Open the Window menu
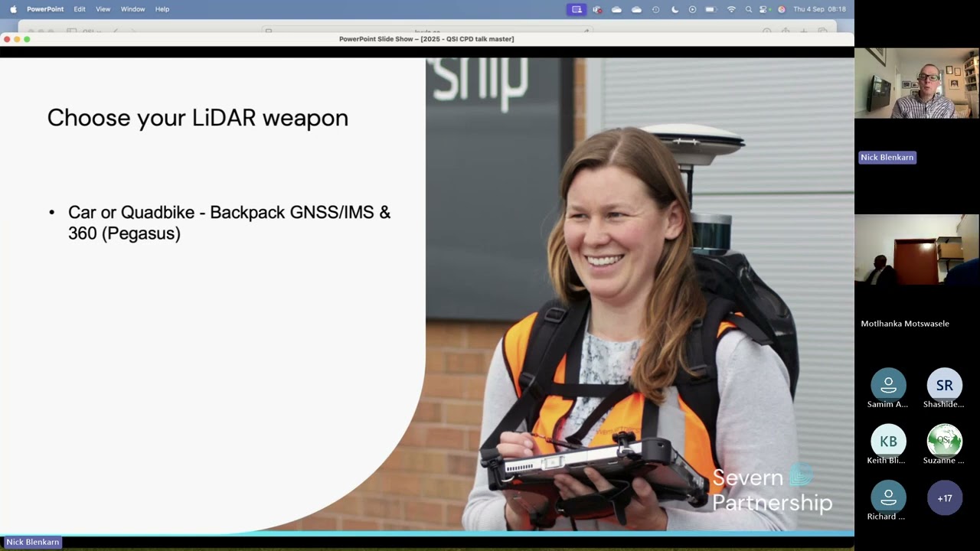 (x=132, y=9)
